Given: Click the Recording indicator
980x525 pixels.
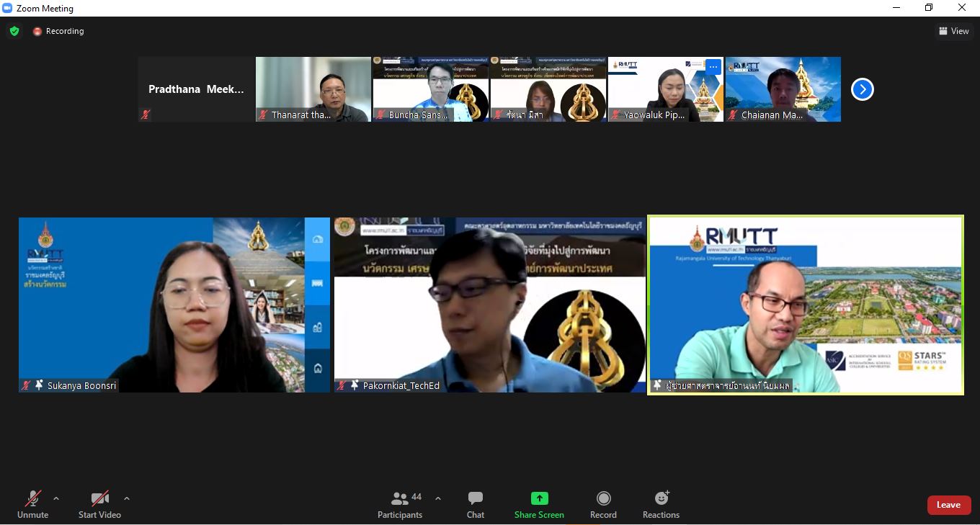Looking at the screenshot, I should point(58,31).
